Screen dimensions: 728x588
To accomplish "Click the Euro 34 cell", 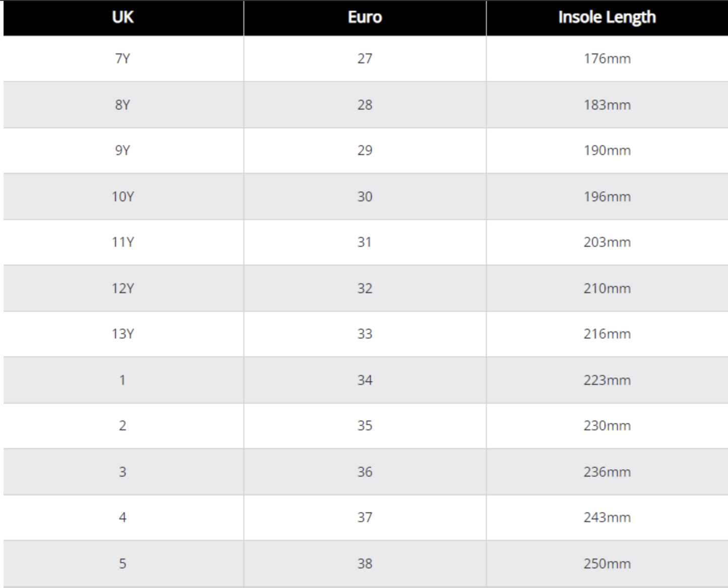I will click(365, 380).
